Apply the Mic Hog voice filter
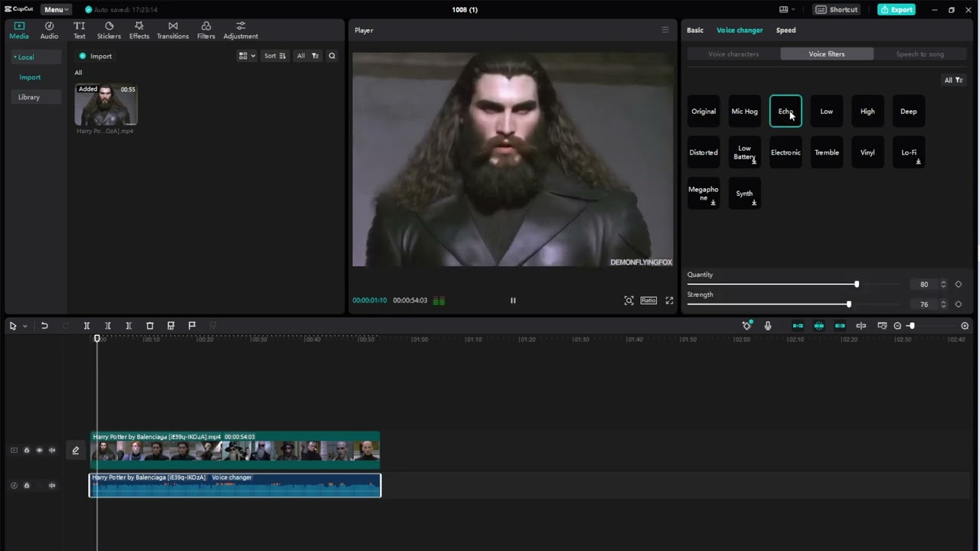Viewport: 980px width, 551px height. [x=744, y=112]
